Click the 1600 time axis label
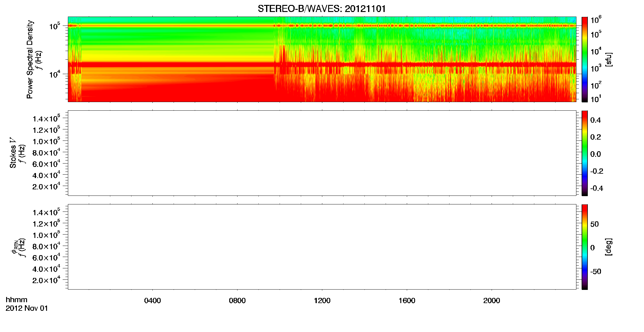The height and width of the screenshot is (332, 644). (x=407, y=301)
